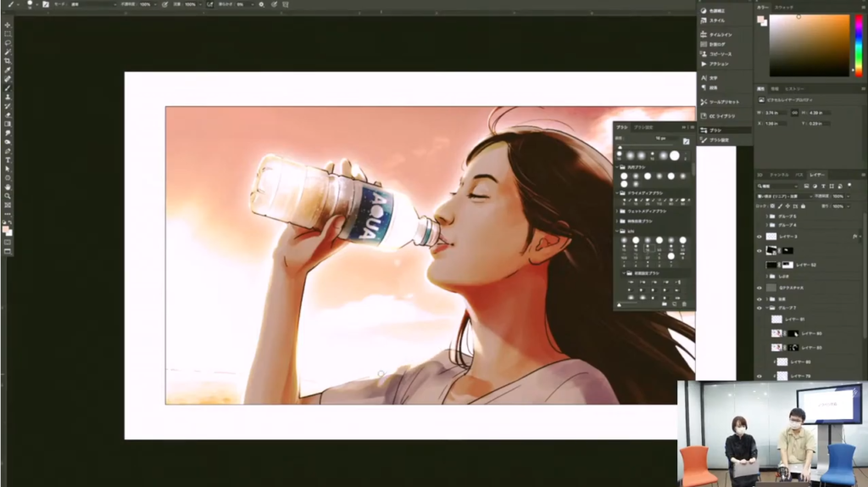This screenshot has width=868, height=487.
Task: Select the Magic Wand tool
Action: (x=8, y=52)
